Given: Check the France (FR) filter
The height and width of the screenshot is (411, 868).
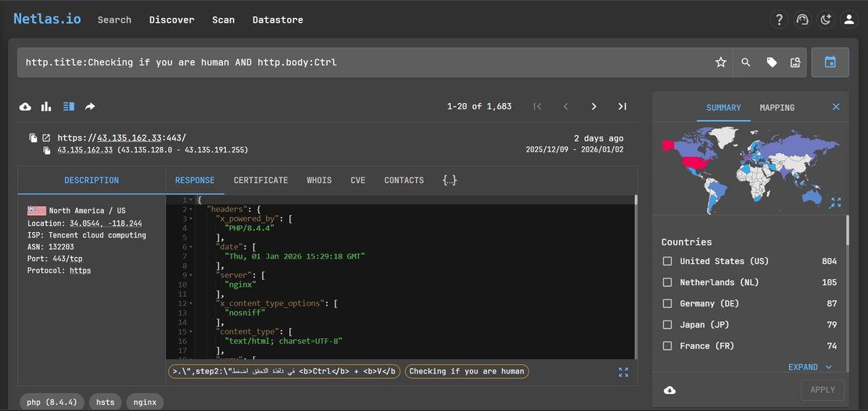Looking at the screenshot, I should [x=668, y=345].
